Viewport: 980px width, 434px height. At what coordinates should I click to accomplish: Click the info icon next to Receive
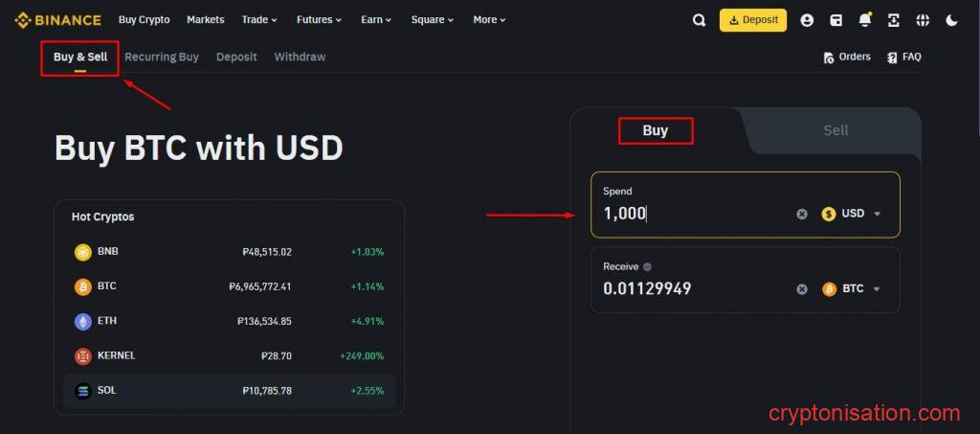click(x=647, y=267)
